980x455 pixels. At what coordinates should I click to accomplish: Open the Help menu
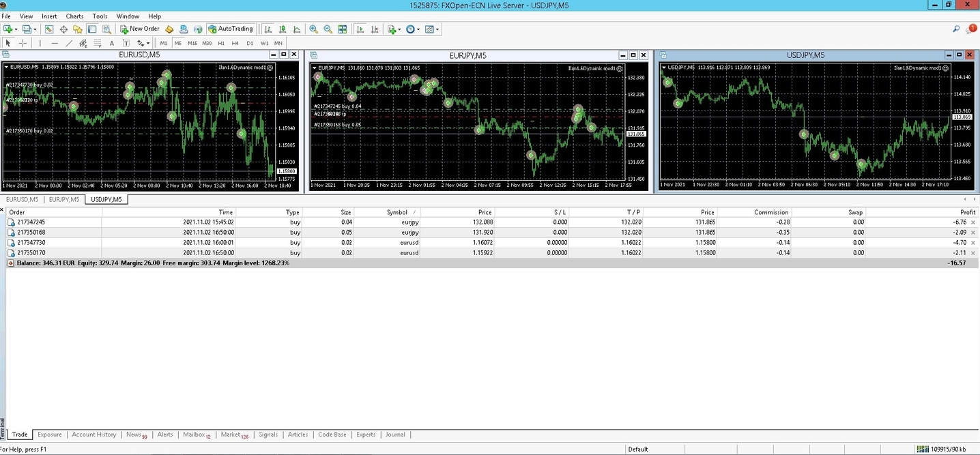155,16
